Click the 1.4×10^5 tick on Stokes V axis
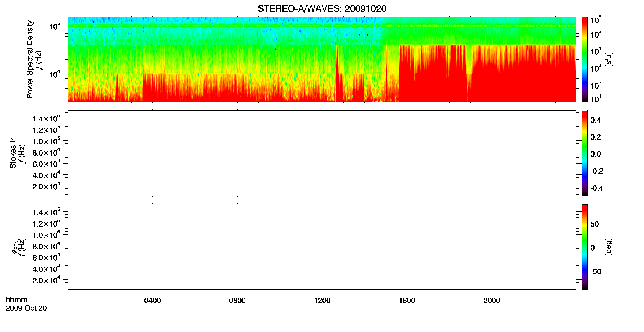The width and height of the screenshot is (644, 332). 46,118
